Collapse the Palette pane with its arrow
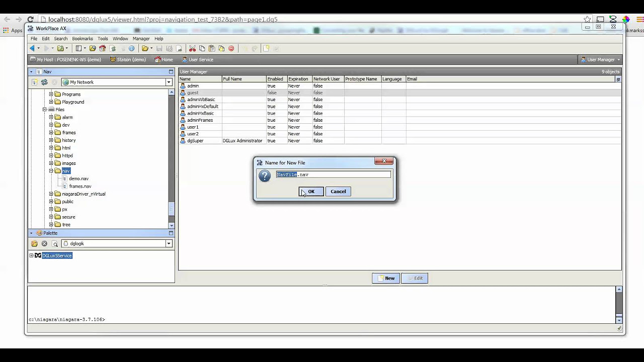Screen dimensions: 644x362 31,233
